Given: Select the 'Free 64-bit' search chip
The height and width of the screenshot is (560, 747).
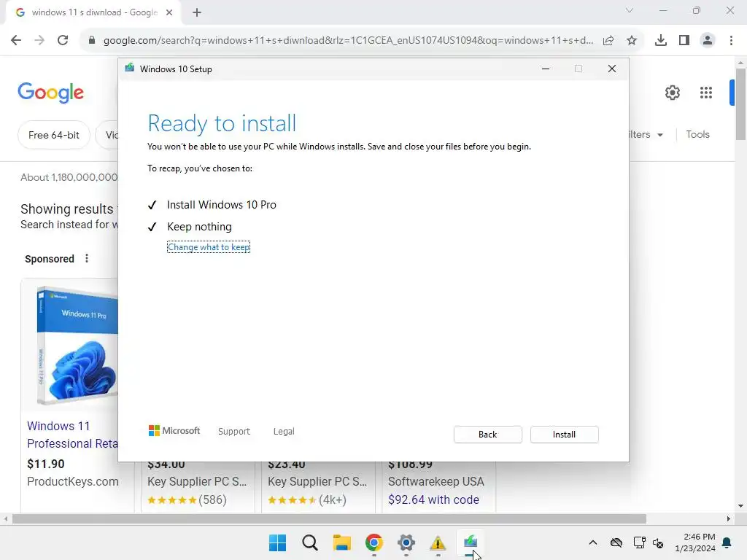Looking at the screenshot, I should [53, 135].
